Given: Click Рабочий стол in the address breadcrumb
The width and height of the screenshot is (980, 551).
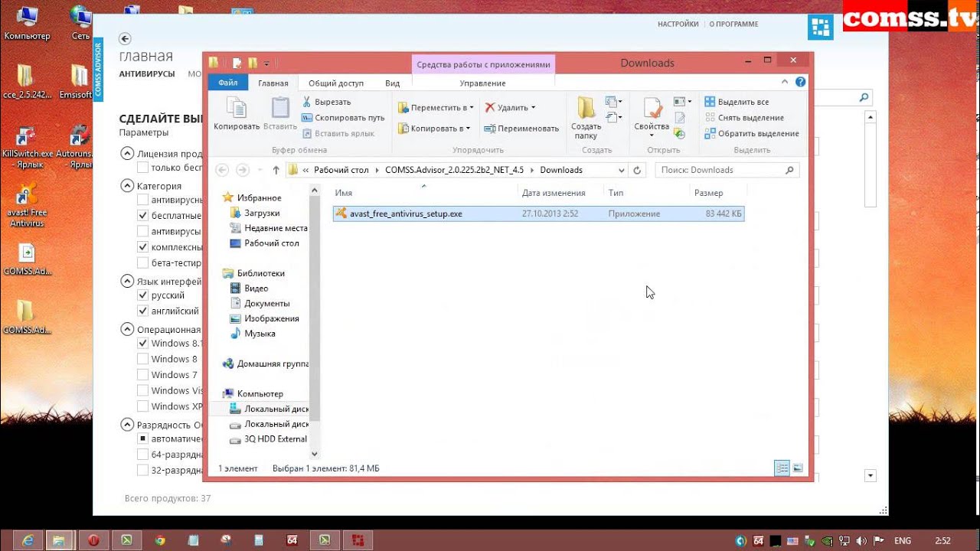Looking at the screenshot, I should (x=341, y=170).
